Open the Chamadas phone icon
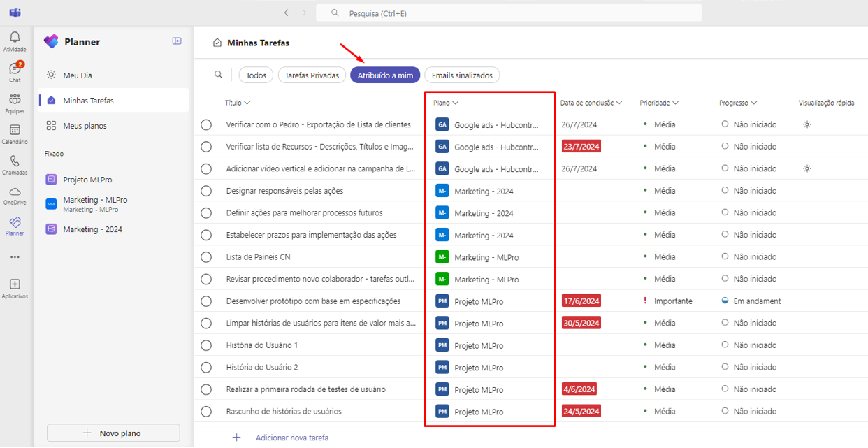 15,161
